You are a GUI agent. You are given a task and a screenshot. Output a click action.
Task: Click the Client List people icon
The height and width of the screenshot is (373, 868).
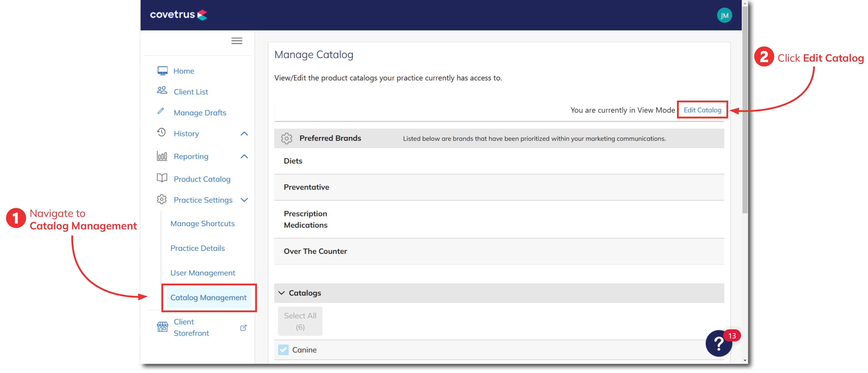click(x=162, y=91)
